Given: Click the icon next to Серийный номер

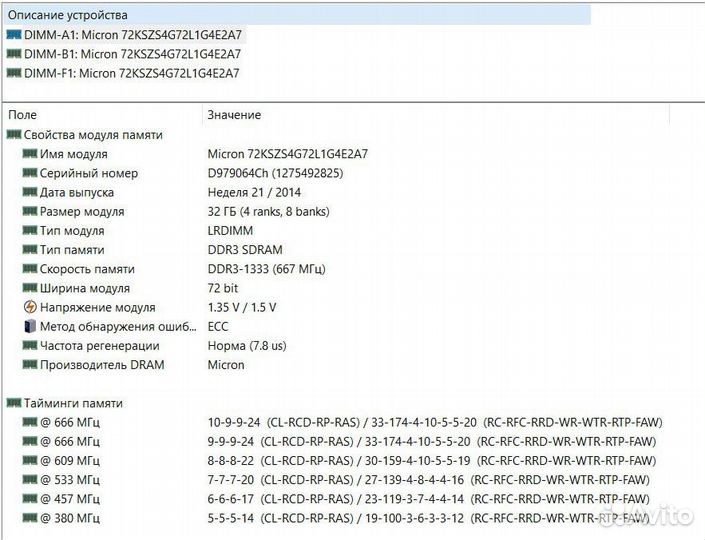Looking at the screenshot, I should click(x=29, y=173).
